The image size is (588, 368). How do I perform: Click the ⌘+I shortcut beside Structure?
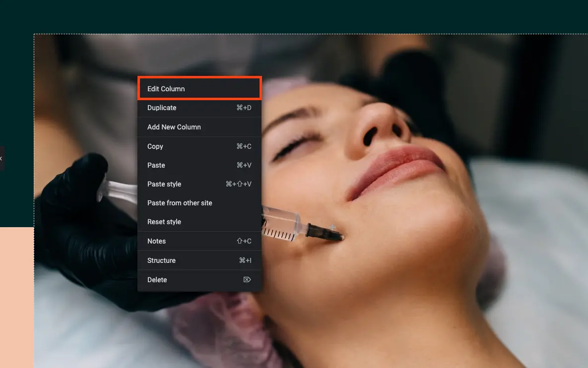(x=245, y=260)
